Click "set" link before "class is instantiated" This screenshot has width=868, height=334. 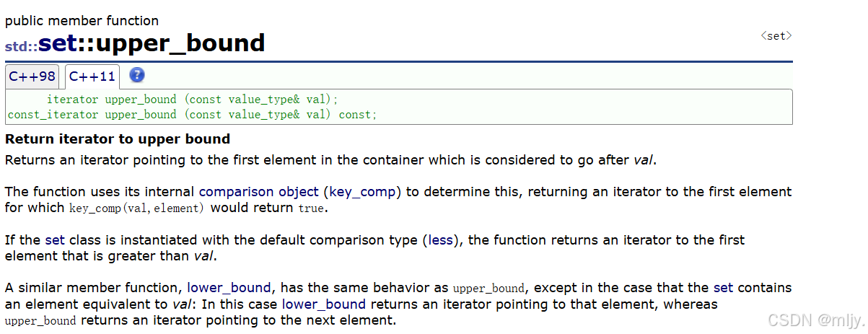[54, 239]
